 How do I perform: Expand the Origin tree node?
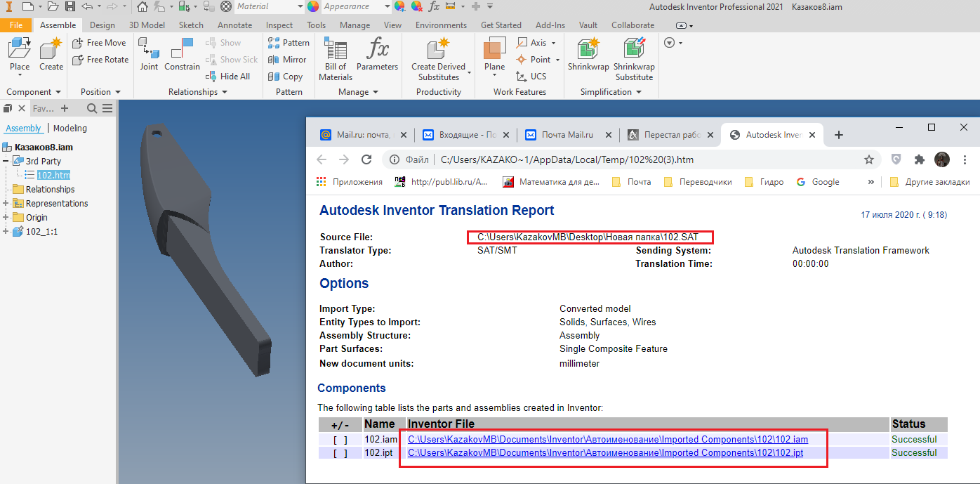[x=6, y=218]
